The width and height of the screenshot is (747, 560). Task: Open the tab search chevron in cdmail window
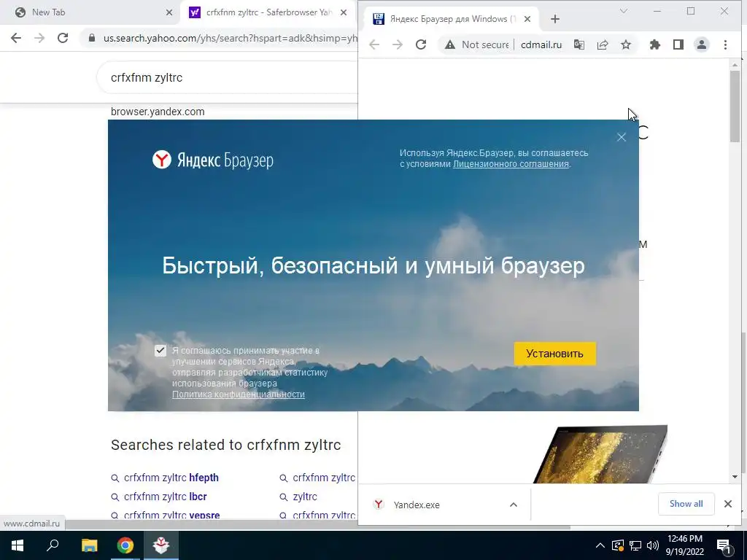tap(624, 11)
